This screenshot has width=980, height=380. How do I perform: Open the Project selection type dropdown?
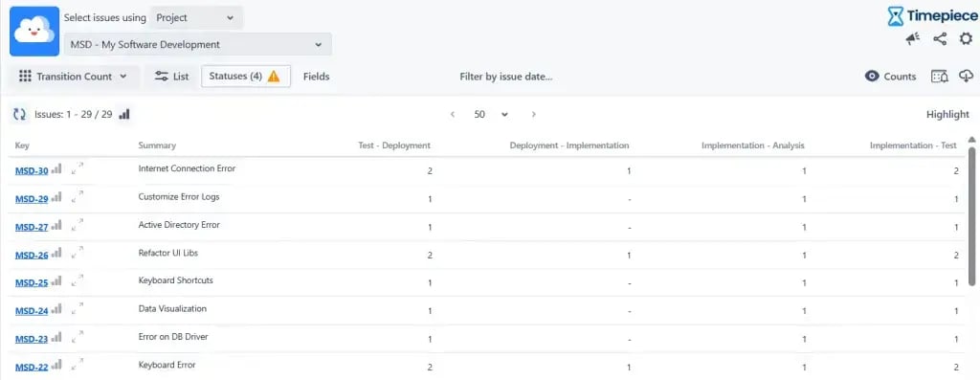(195, 18)
